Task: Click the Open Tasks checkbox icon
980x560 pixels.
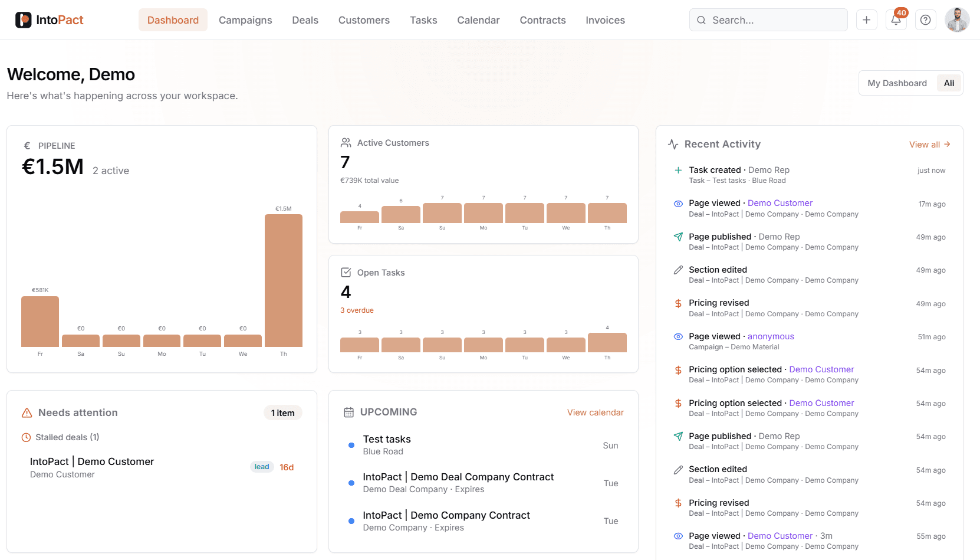Action: [x=346, y=273]
